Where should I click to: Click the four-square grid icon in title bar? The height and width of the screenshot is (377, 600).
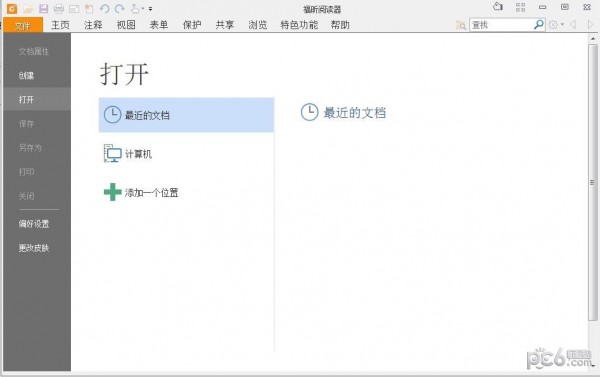pos(520,7)
